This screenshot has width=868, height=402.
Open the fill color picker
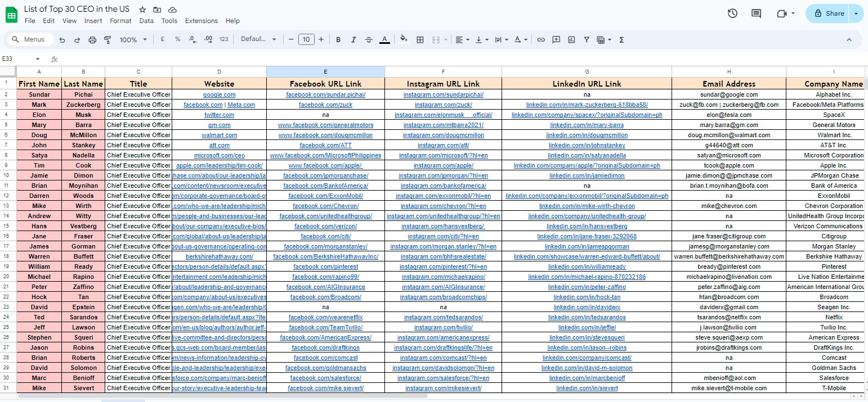tap(404, 39)
